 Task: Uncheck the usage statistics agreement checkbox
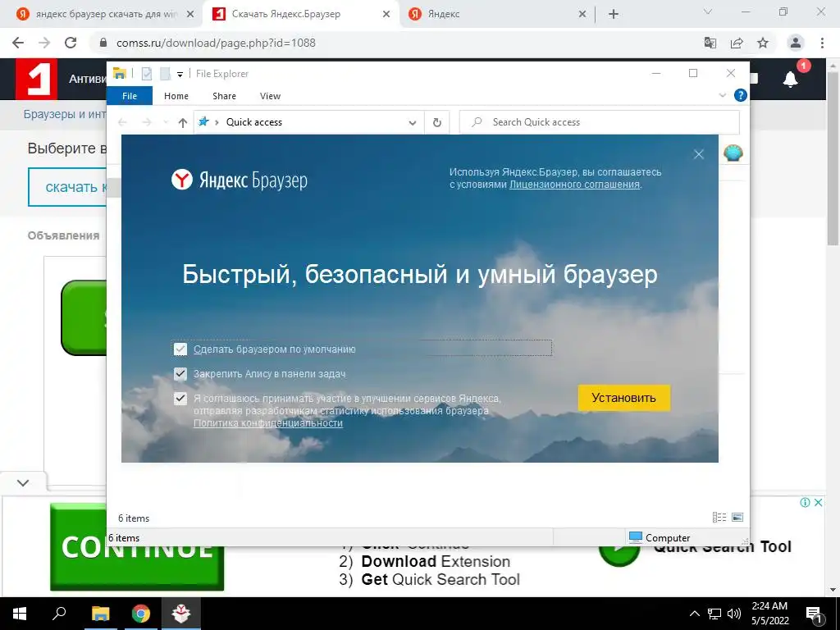click(180, 399)
